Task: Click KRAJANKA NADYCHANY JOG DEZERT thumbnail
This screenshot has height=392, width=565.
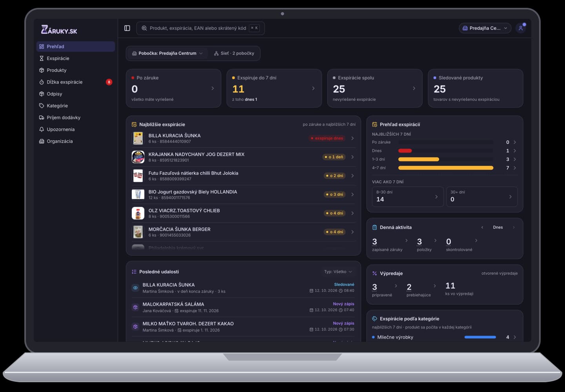Action: (138, 157)
